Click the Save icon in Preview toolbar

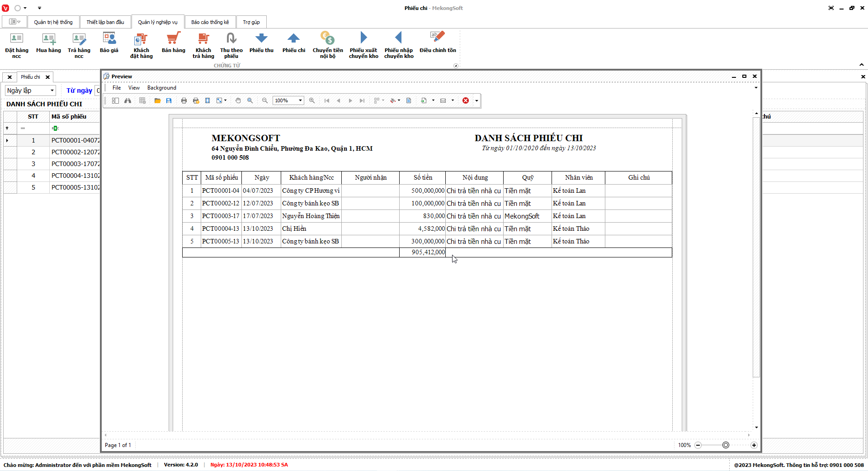[169, 101]
